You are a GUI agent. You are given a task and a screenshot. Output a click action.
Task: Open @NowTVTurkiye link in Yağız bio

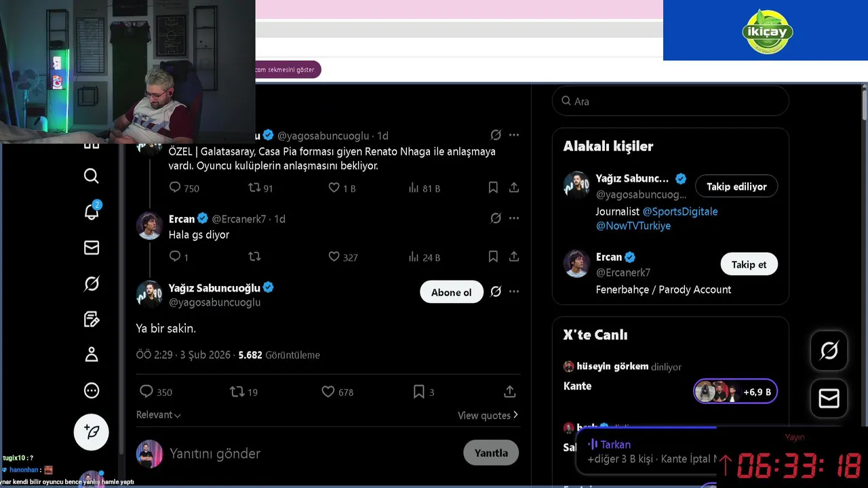click(x=633, y=226)
